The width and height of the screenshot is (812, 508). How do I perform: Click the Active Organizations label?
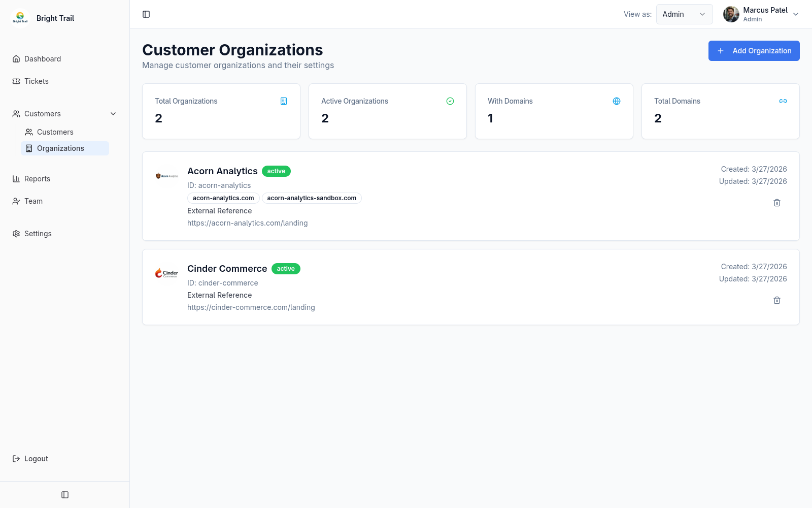(355, 101)
